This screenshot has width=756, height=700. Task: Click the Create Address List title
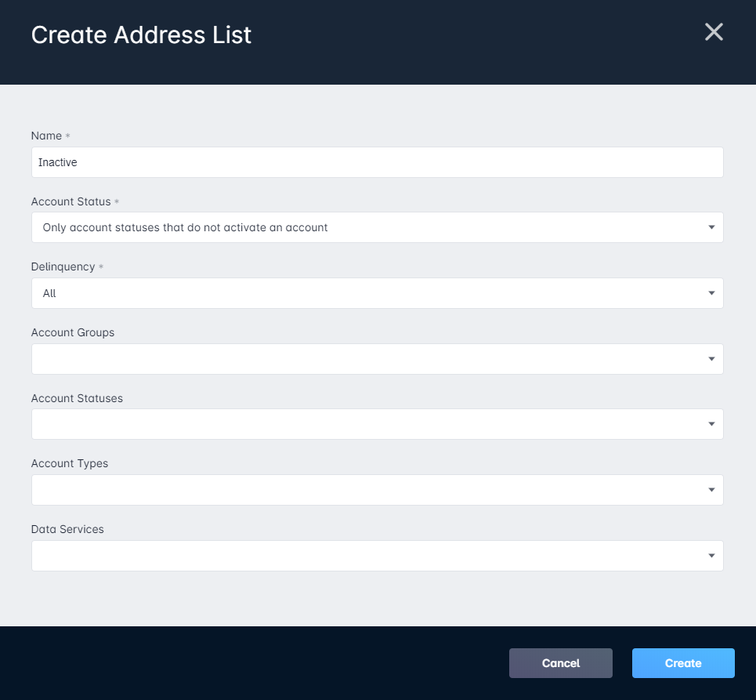(141, 34)
